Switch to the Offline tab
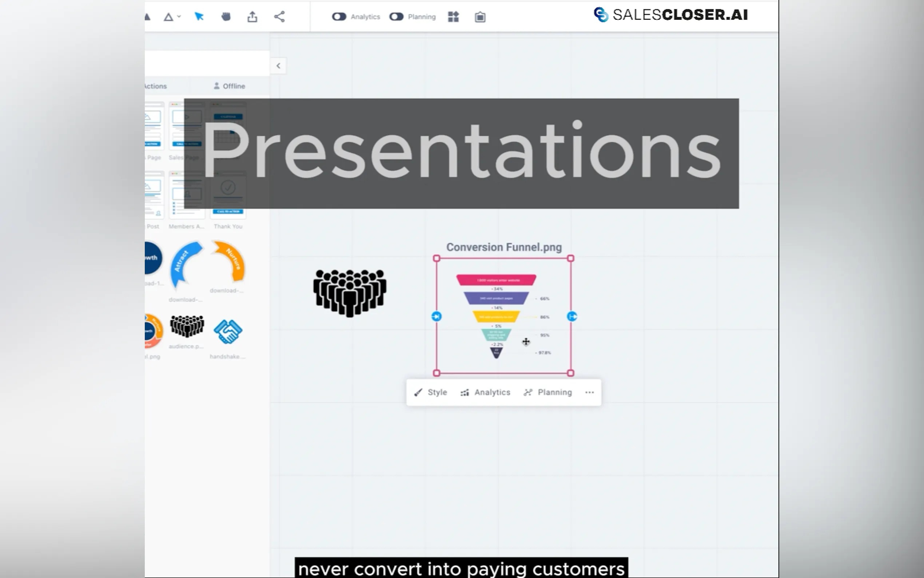The width and height of the screenshot is (924, 578). pyautogui.click(x=230, y=86)
